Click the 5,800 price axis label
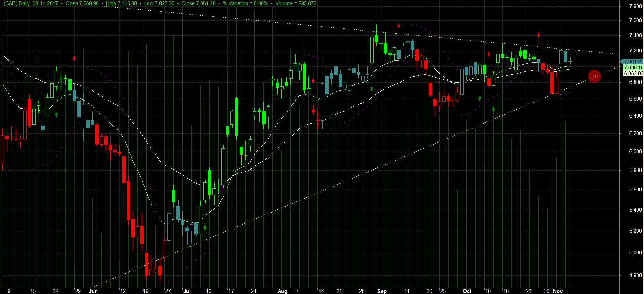Screen dimensions: 644x294 635,170
